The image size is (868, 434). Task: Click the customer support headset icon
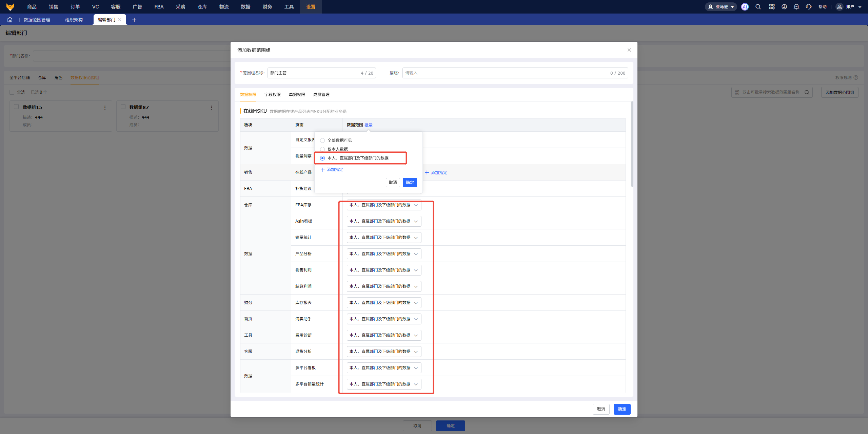point(809,7)
